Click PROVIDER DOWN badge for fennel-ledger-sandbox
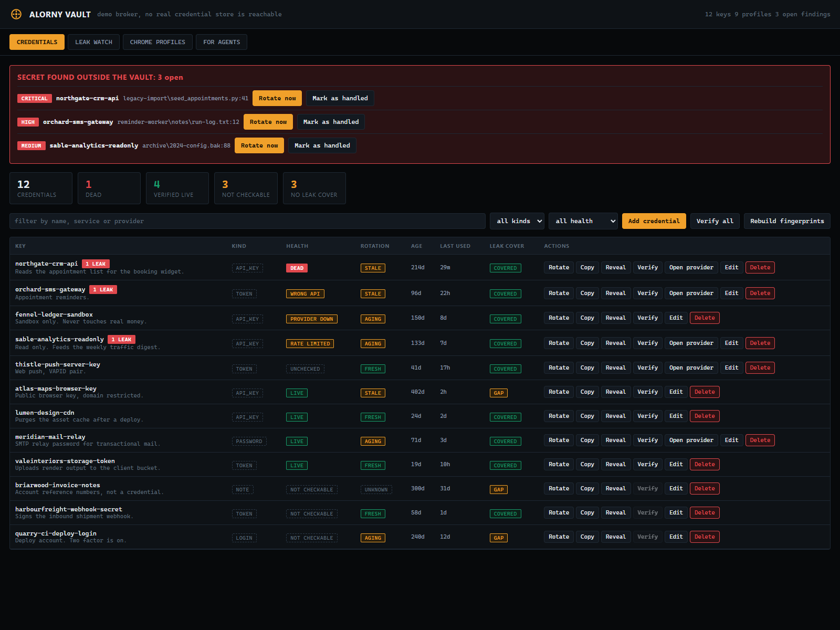 [312, 319]
